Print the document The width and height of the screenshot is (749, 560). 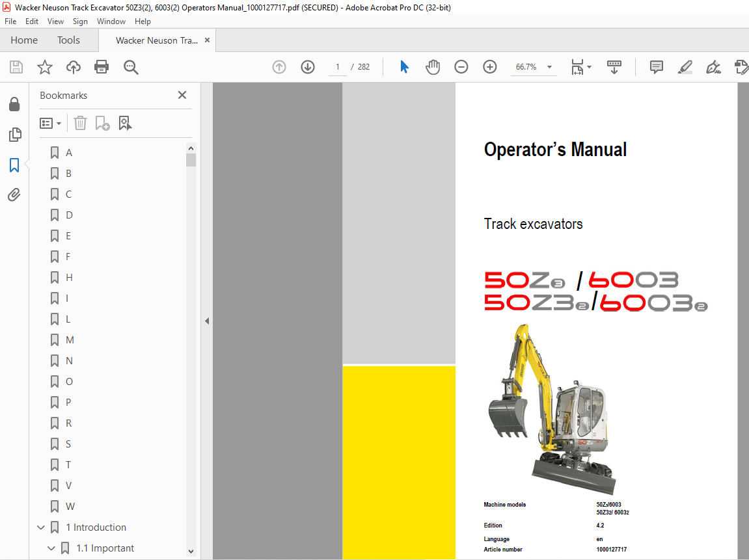[102, 67]
